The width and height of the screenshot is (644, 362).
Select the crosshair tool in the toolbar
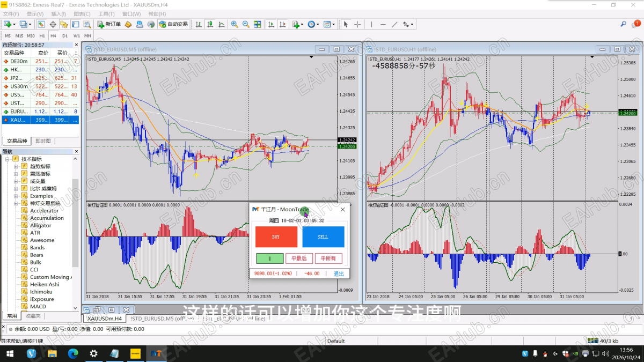coord(357,24)
